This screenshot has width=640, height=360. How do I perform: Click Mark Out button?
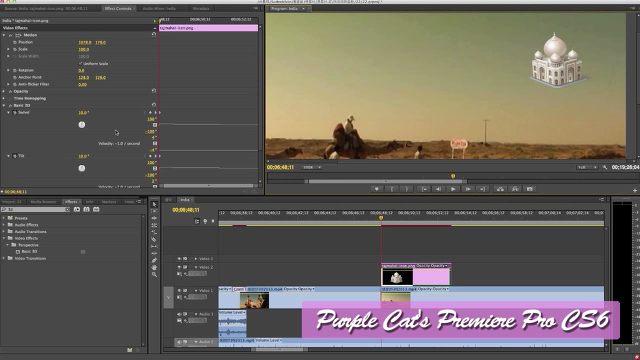[x=407, y=189]
